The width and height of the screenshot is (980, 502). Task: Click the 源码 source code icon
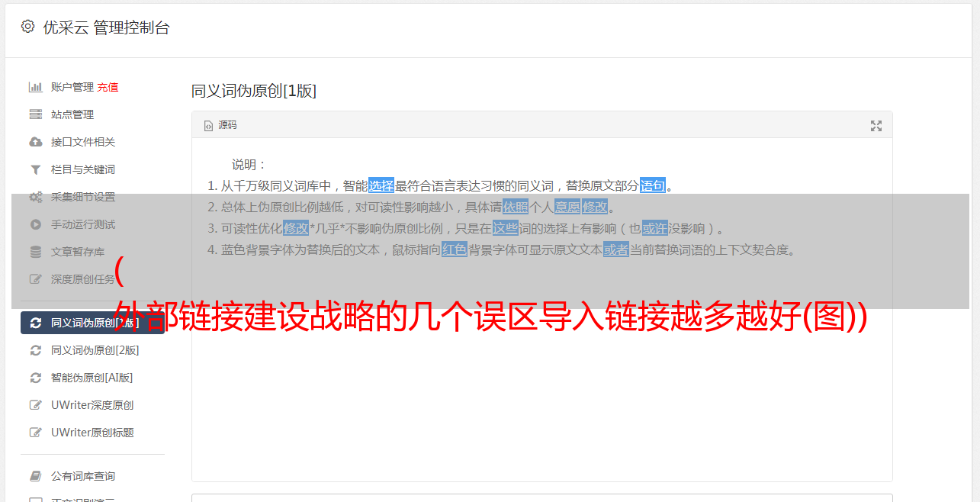(208, 126)
